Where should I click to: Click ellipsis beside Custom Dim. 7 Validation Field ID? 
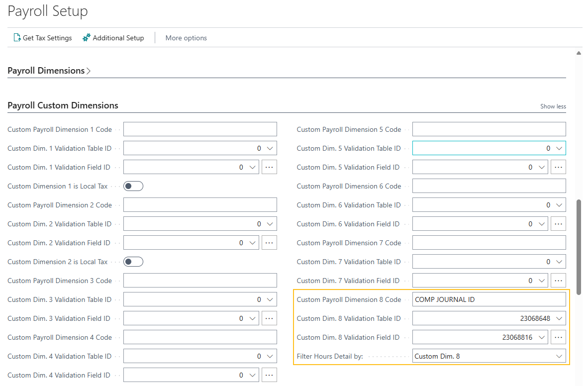tap(558, 280)
